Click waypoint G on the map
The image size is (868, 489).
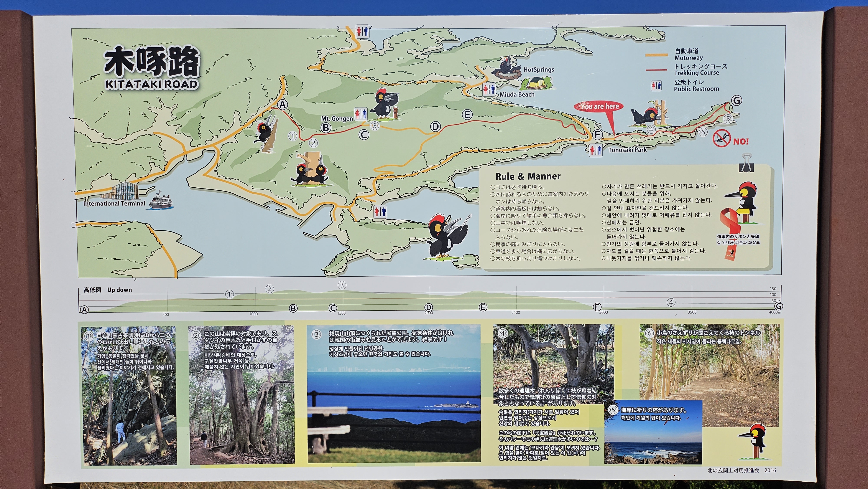736,101
